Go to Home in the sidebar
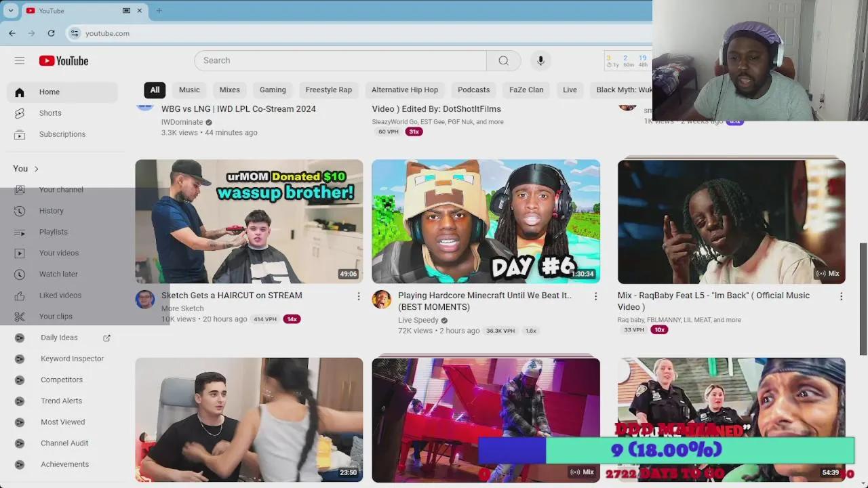Screen dimensions: 868x488 62,92
